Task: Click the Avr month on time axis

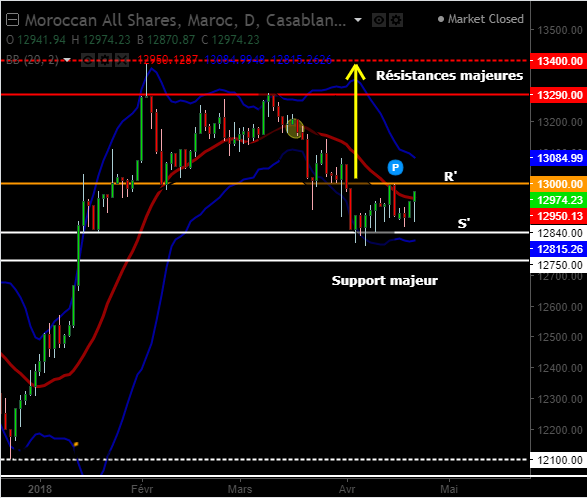Action: [x=347, y=489]
